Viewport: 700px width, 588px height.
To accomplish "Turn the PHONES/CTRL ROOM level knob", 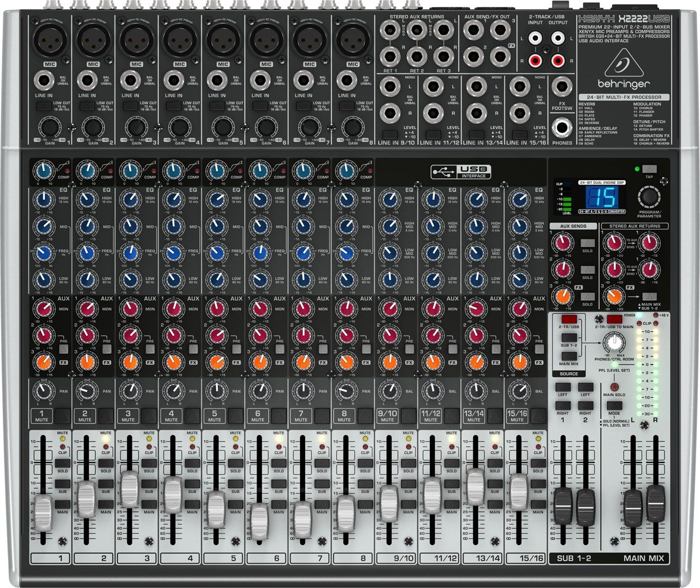I will point(615,344).
